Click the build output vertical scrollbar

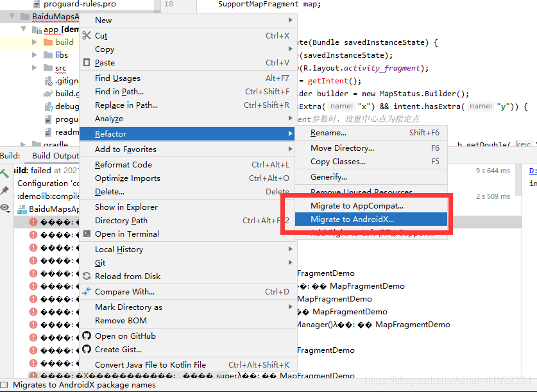[x=518, y=180]
